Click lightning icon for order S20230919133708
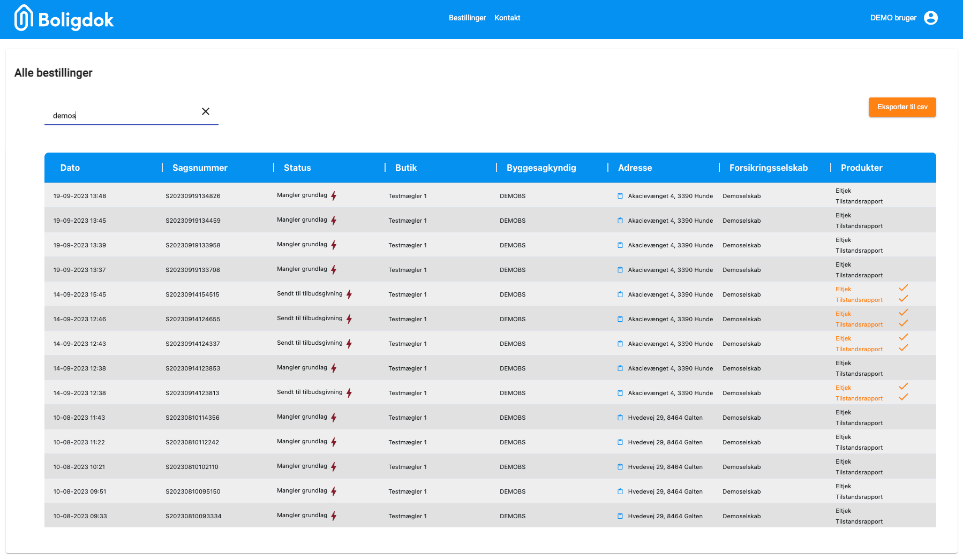963x560 pixels. coord(334,270)
